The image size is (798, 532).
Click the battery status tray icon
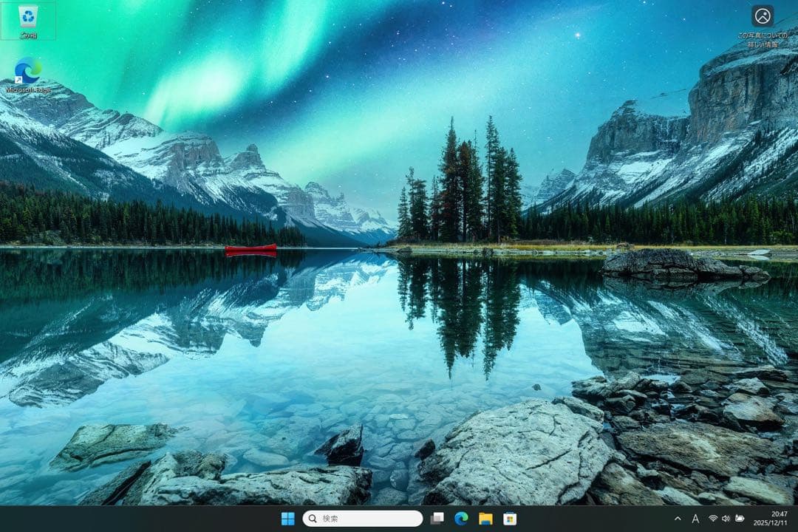click(740, 519)
